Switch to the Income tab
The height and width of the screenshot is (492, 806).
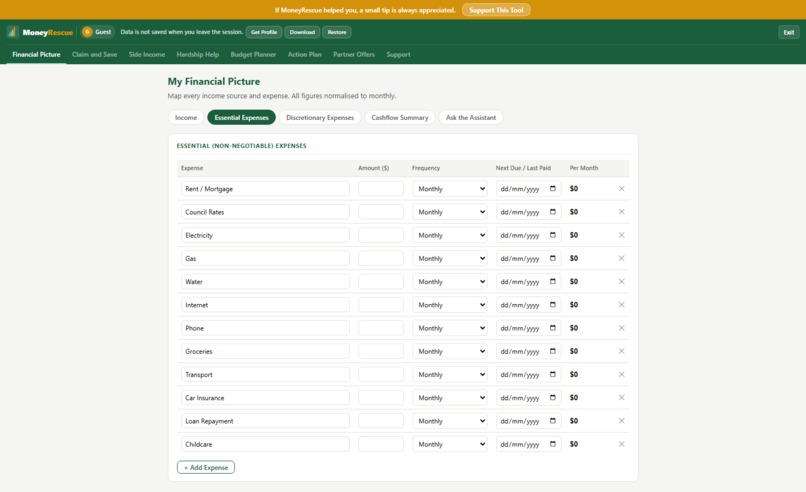(186, 117)
